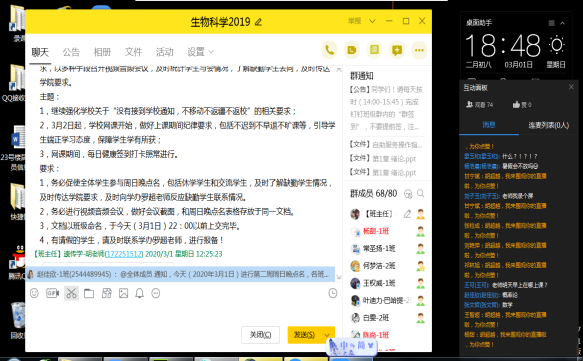
Task: Open the 172251512 account link
Action: pyautogui.click(x=124, y=254)
